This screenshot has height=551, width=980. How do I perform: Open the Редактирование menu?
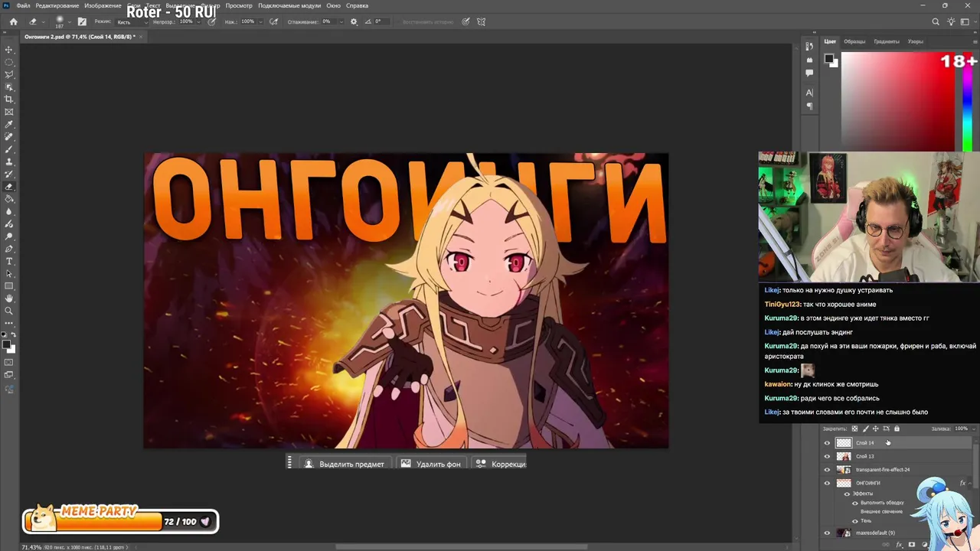click(x=57, y=5)
